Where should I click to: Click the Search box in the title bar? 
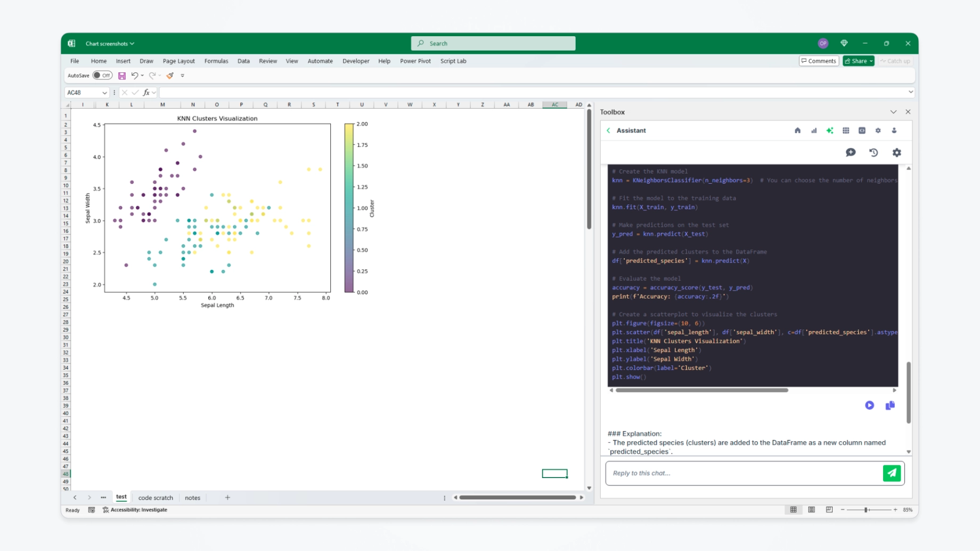click(x=493, y=44)
